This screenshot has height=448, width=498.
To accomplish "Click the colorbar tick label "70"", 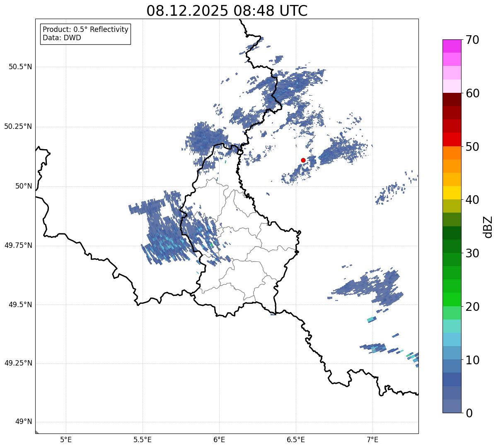I will click(472, 40).
